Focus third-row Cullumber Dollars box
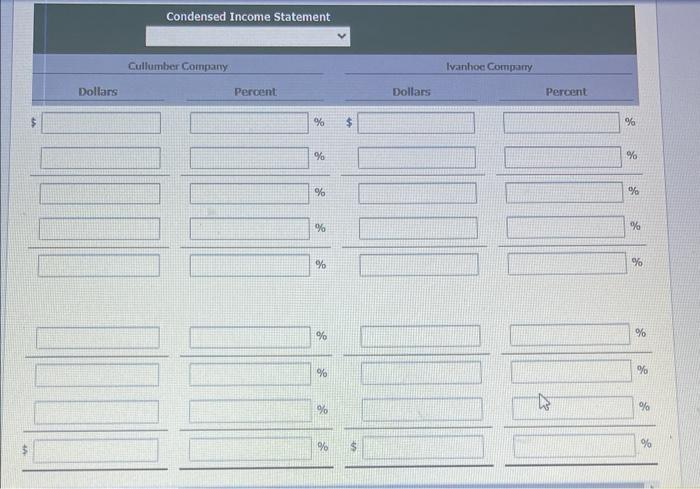This screenshot has height=489, width=700. coord(100,193)
